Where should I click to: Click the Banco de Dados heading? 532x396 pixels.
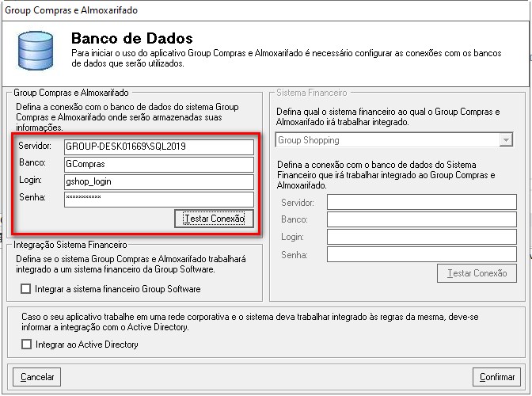132,38
